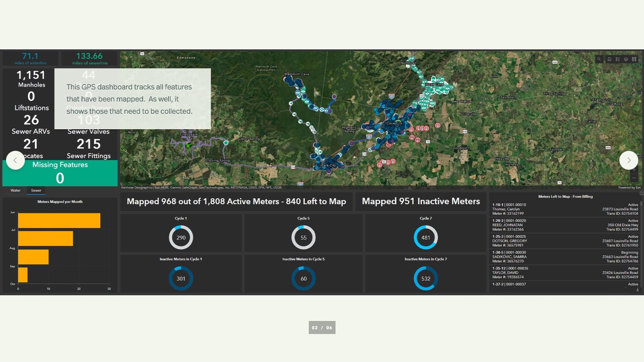Click the 0 Liftstations count
This screenshot has width=644, height=362.
(32, 101)
